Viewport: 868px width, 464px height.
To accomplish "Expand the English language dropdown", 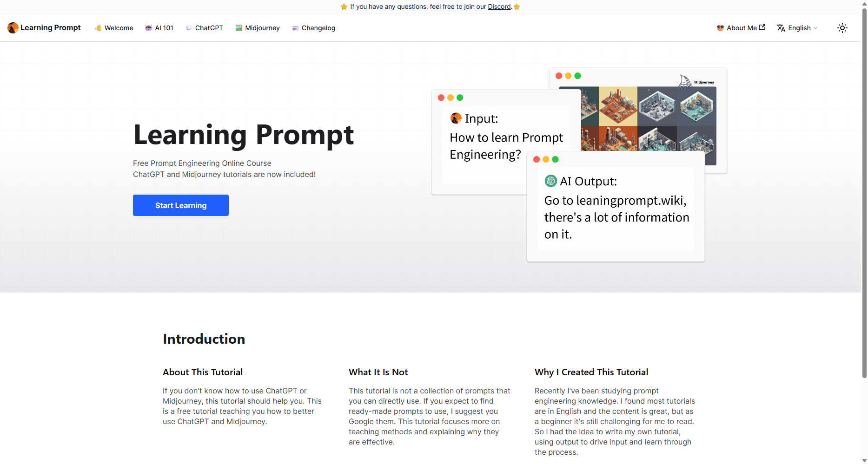I will coord(797,28).
